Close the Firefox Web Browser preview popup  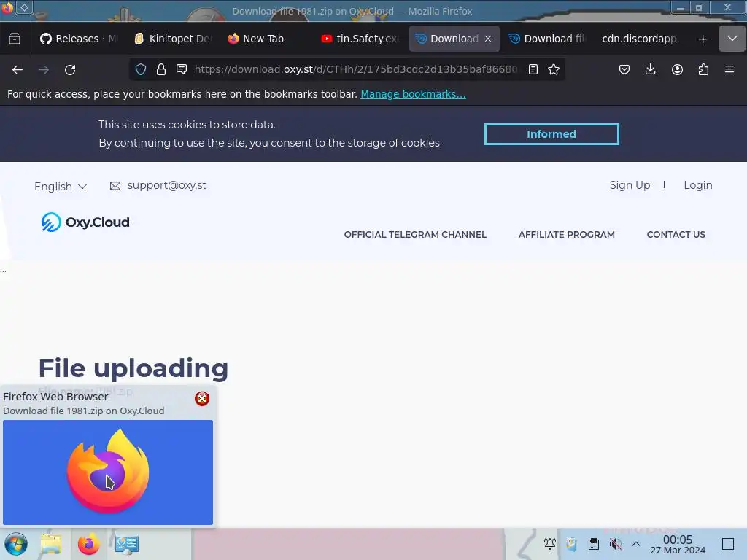(x=202, y=399)
